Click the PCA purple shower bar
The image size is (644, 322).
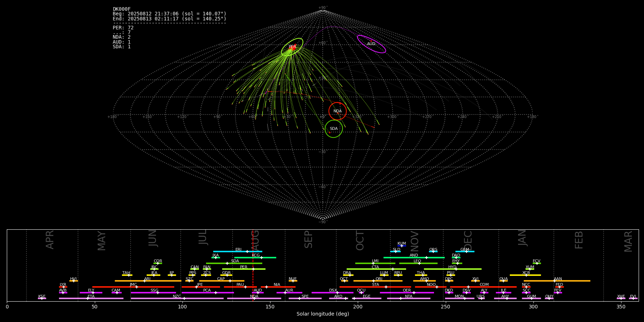(208, 293)
